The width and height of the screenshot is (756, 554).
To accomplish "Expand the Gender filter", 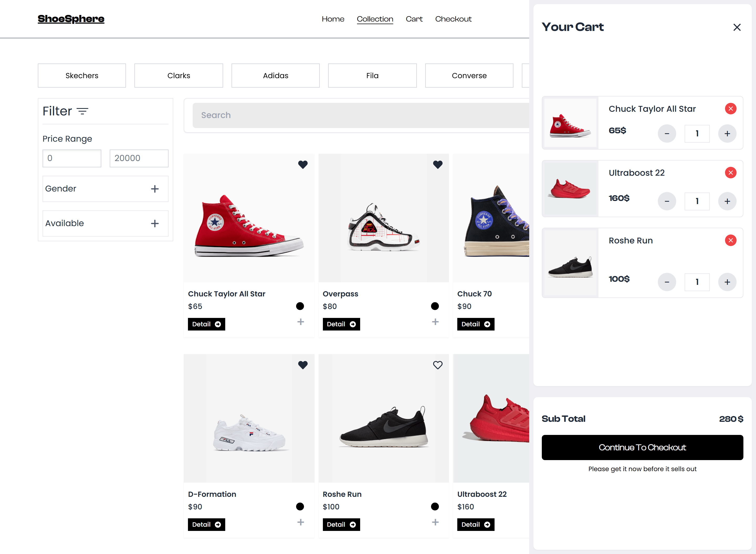I will click(x=105, y=189).
